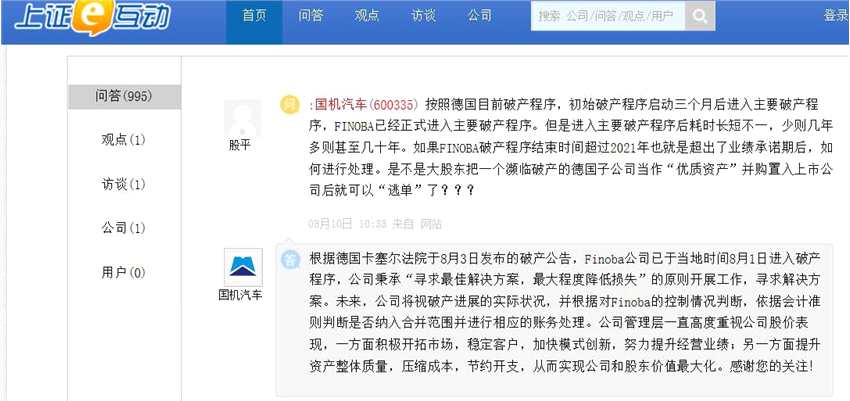Click the search magnifier button
The height and width of the screenshot is (401, 850).
pos(700,17)
